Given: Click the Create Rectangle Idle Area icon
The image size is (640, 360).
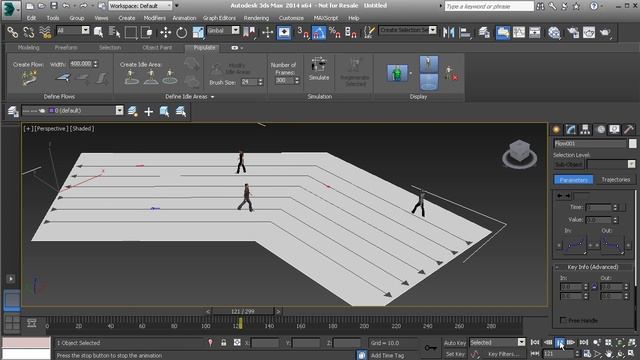Looking at the screenshot, I should point(151,77).
